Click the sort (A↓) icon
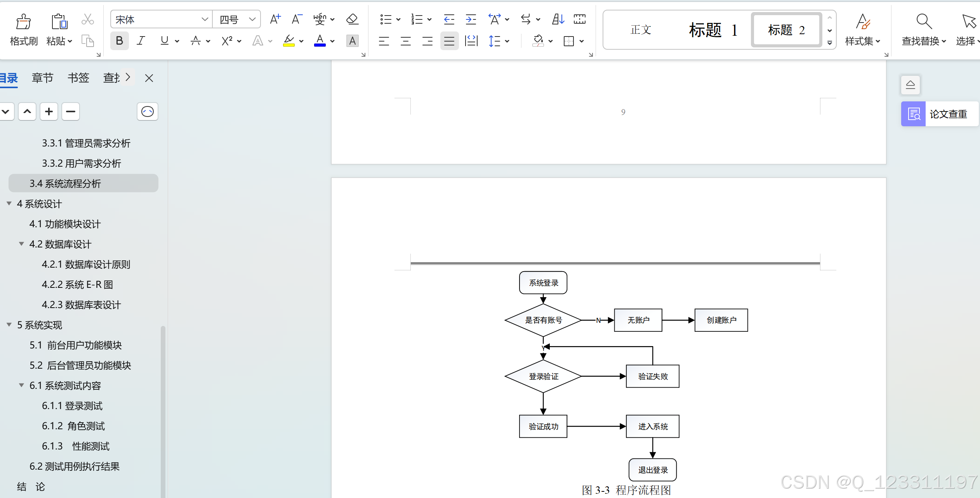The image size is (980, 498). tap(558, 19)
